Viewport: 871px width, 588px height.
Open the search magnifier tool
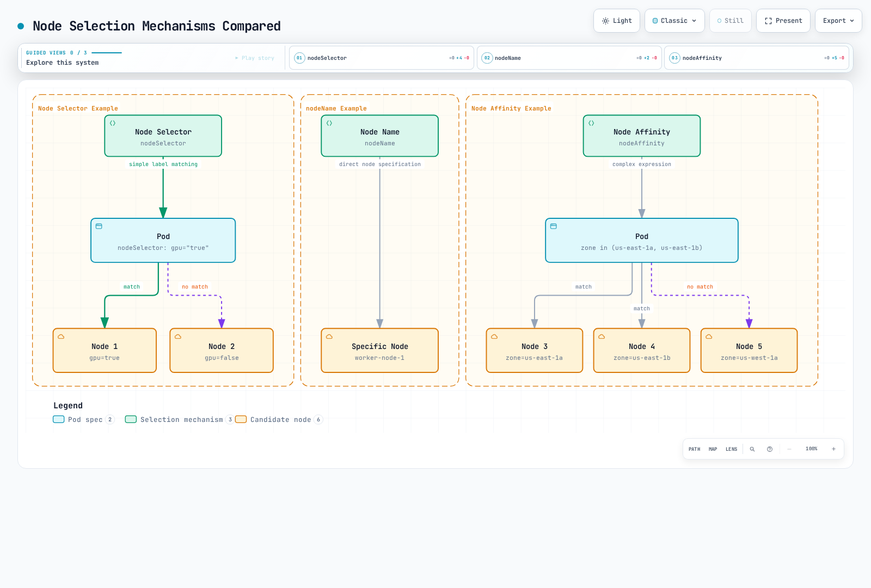(x=752, y=449)
